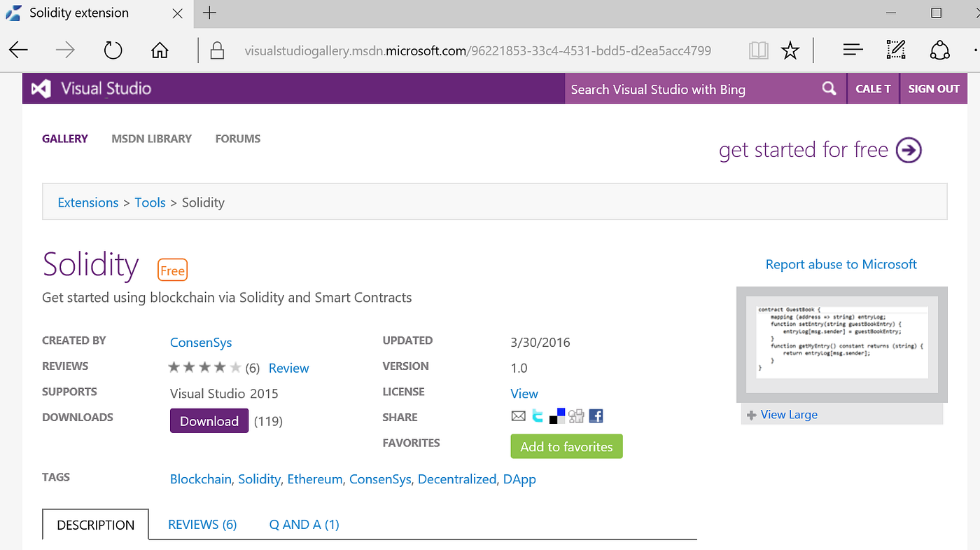Toggle the favorites star in the address bar
The image size is (980, 550).
790,49
